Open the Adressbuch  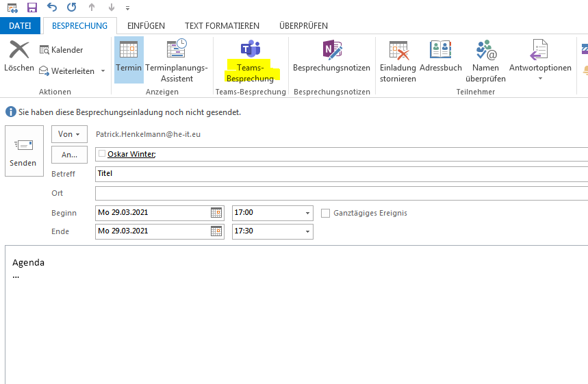point(440,50)
